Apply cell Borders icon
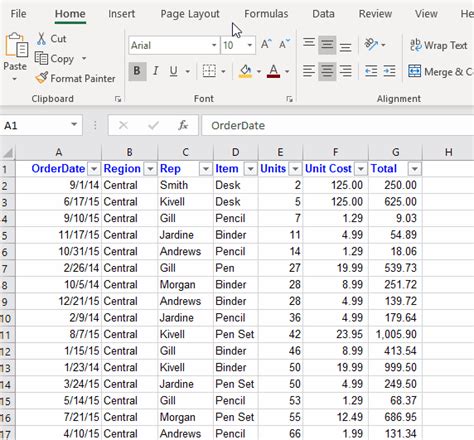474x440 pixels. coord(209,71)
